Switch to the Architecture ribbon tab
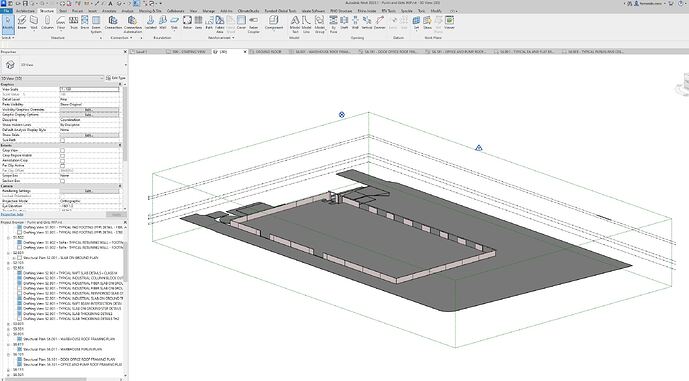The height and width of the screenshot is (381, 689). 25,11
